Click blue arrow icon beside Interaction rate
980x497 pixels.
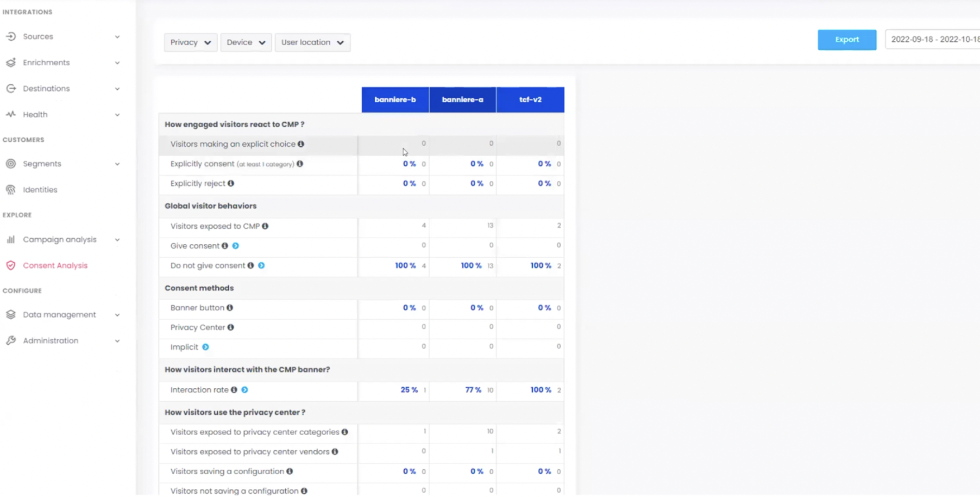pos(245,390)
